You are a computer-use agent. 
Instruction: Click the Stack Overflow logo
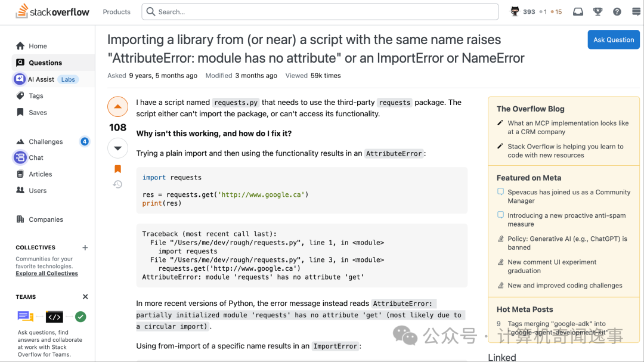52,11
